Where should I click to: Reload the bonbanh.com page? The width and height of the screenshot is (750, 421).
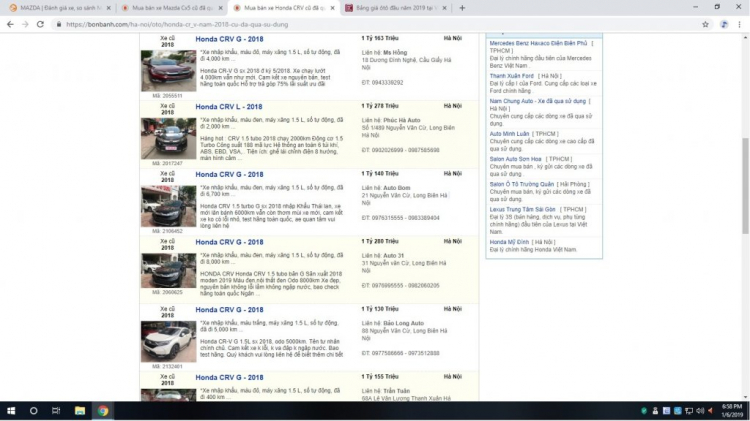coord(41,24)
